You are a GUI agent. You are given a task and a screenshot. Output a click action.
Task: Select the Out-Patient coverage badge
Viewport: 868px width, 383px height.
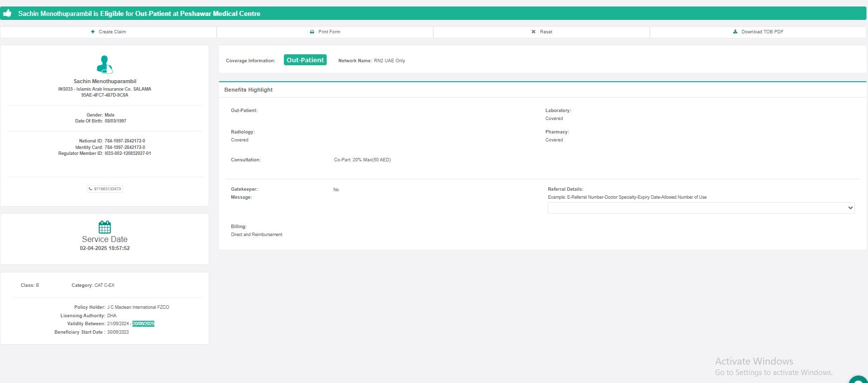point(305,60)
